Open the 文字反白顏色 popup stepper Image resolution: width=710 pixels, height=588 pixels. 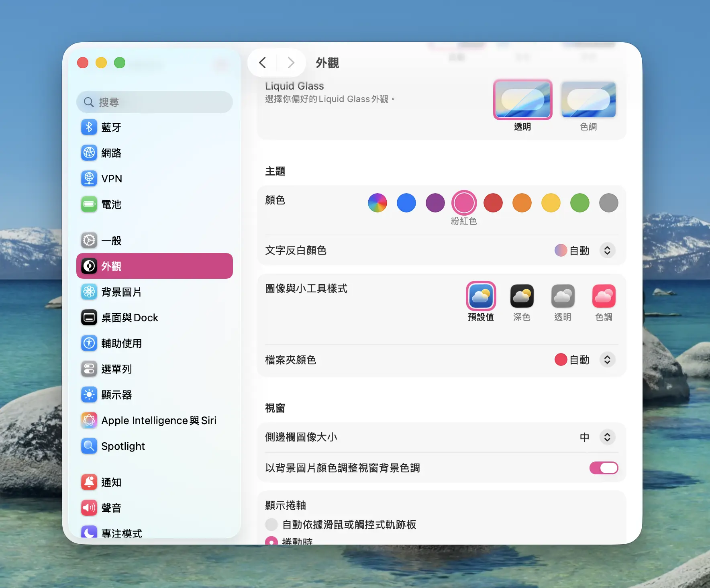tap(607, 251)
